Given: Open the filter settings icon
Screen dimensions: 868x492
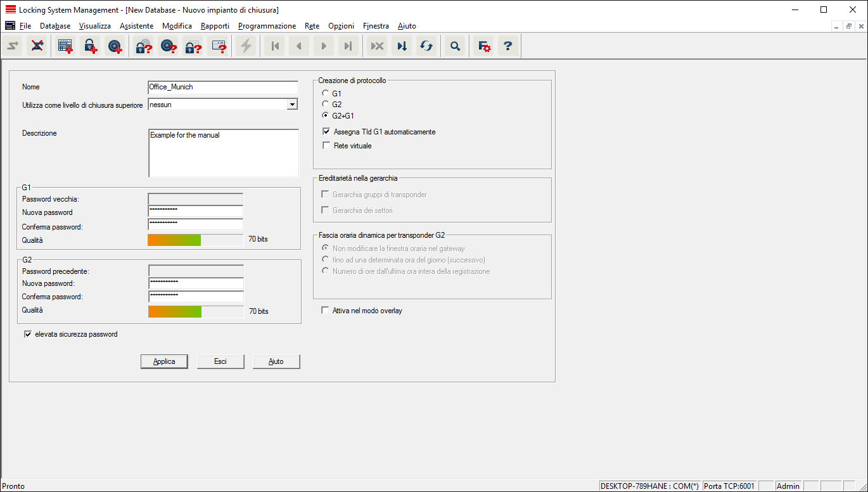Looking at the screenshot, I should click(484, 46).
